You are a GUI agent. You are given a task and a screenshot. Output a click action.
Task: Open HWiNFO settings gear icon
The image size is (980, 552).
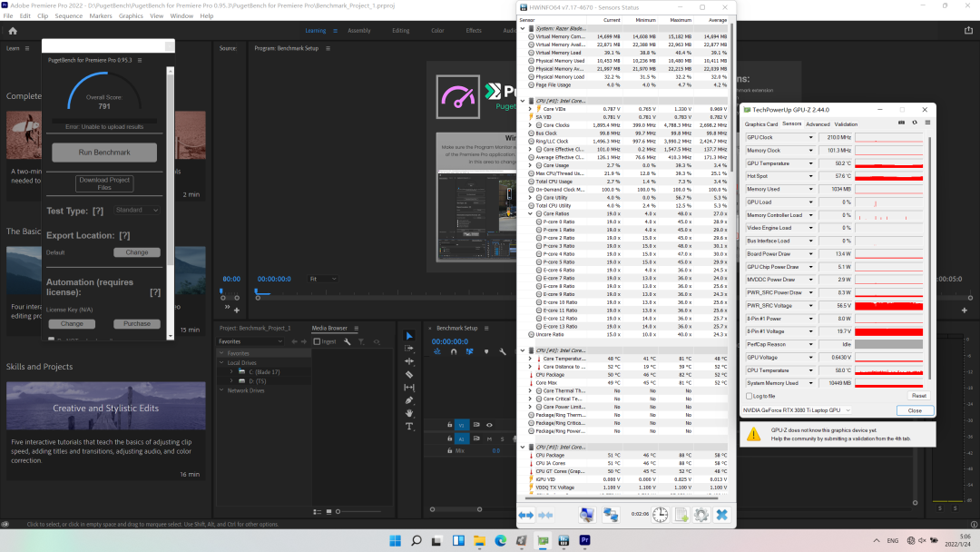click(x=701, y=515)
